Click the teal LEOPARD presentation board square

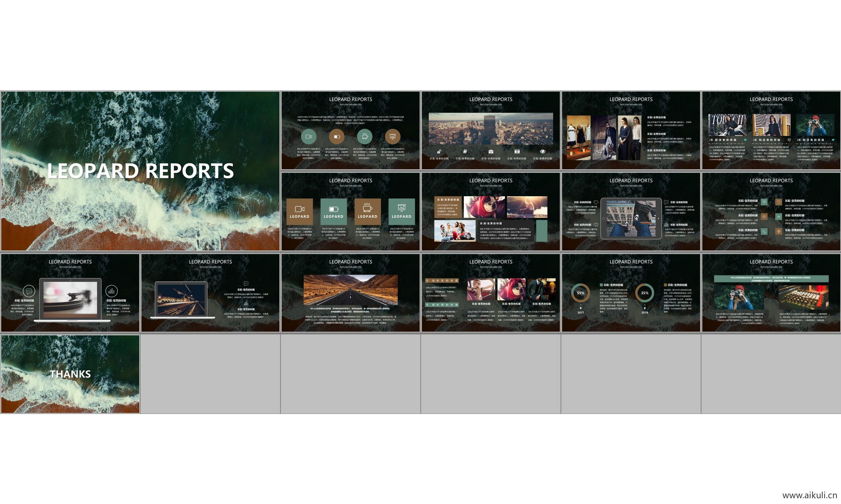pos(401,211)
